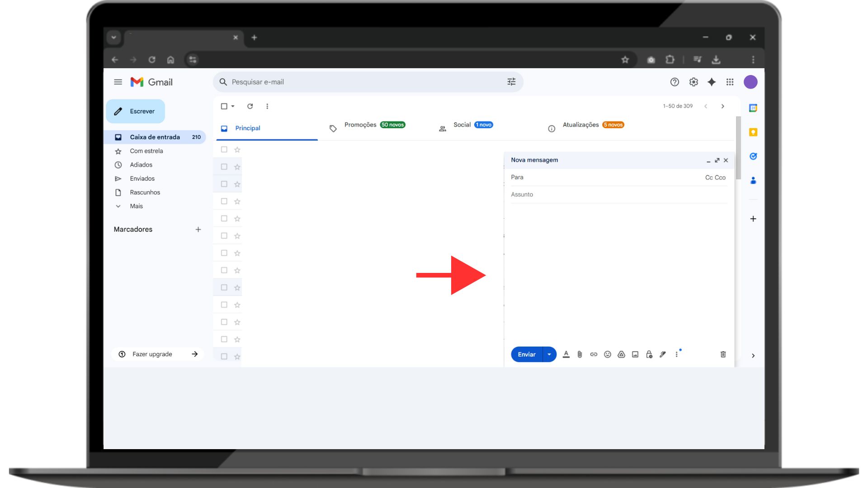Open the emoji picker in compose
The height and width of the screenshot is (488, 868).
(x=608, y=354)
